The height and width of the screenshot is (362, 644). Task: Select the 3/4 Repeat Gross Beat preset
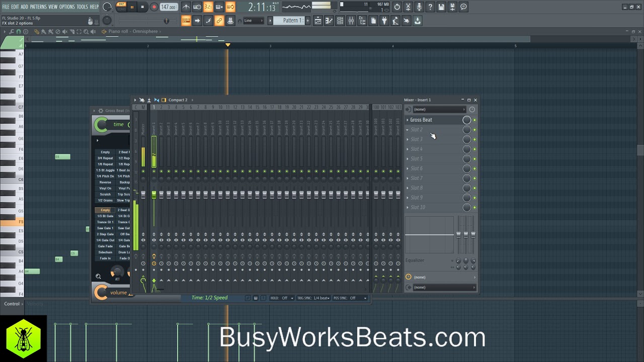[105, 158]
